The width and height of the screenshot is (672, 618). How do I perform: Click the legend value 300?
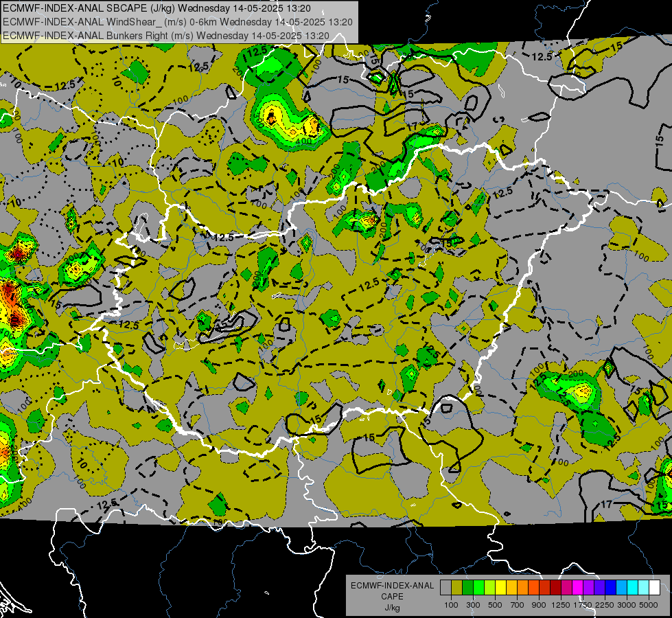473,605
